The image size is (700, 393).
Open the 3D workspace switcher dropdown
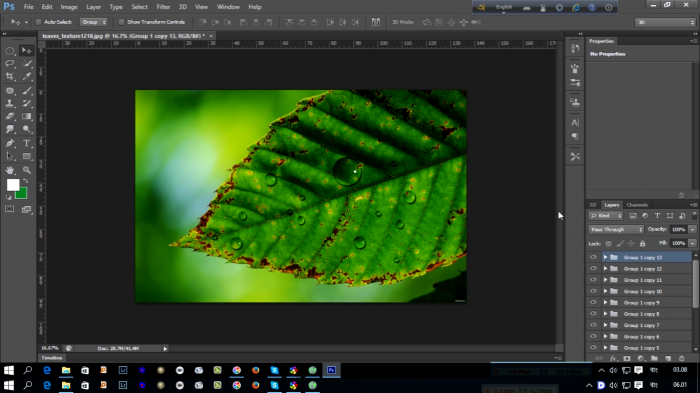coord(665,22)
